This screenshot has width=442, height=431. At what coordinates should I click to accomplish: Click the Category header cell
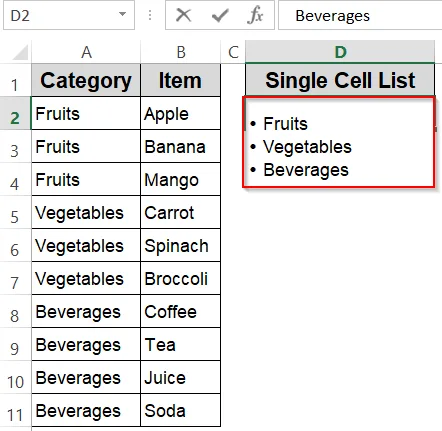tap(86, 80)
